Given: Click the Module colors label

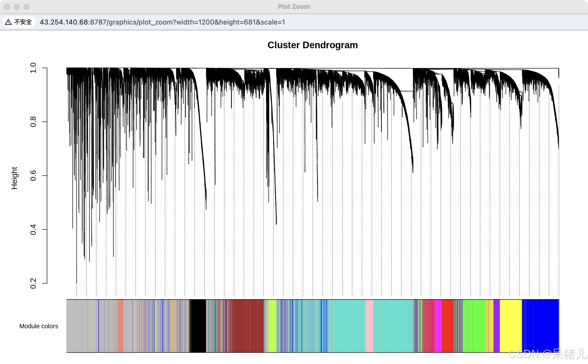Looking at the screenshot, I should (x=39, y=326).
